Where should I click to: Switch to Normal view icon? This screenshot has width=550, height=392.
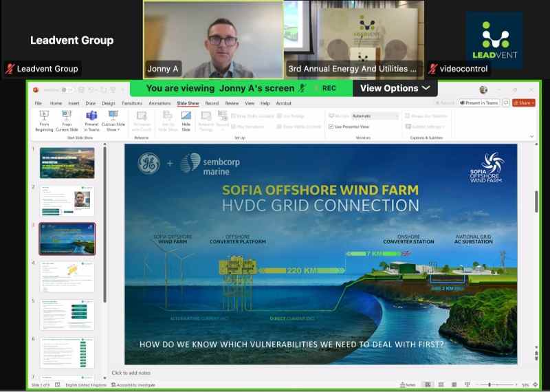[x=428, y=385]
